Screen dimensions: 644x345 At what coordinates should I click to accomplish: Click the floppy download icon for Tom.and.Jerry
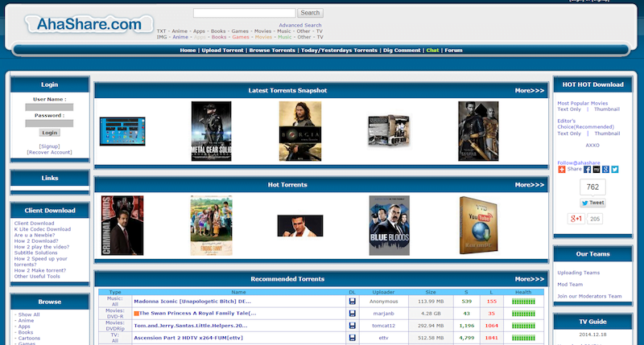click(352, 326)
